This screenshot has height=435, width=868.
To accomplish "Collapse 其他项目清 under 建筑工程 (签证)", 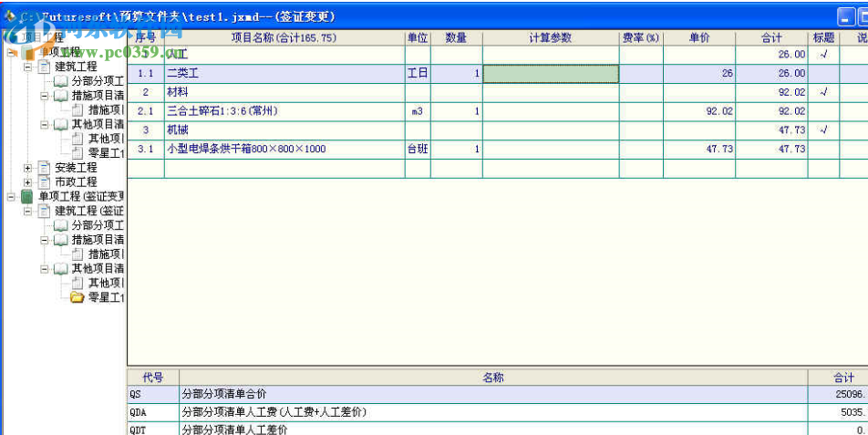I will pyautogui.click(x=45, y=268).
